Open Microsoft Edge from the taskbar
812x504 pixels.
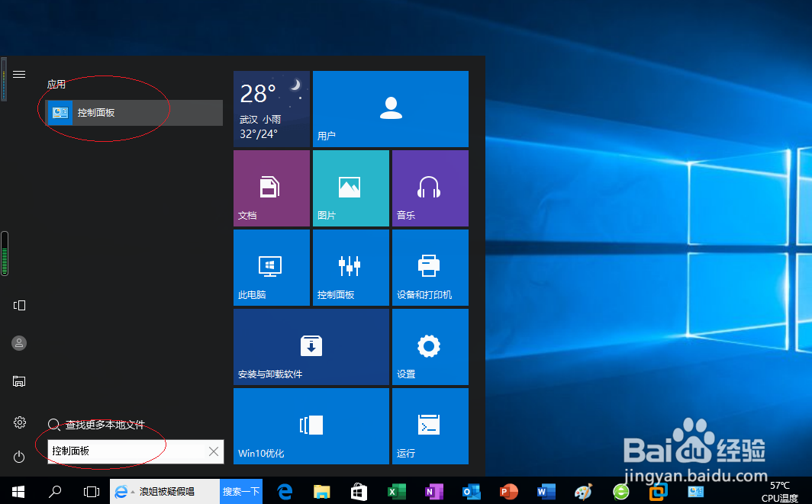pyautogui.click(x=284, y=492)
